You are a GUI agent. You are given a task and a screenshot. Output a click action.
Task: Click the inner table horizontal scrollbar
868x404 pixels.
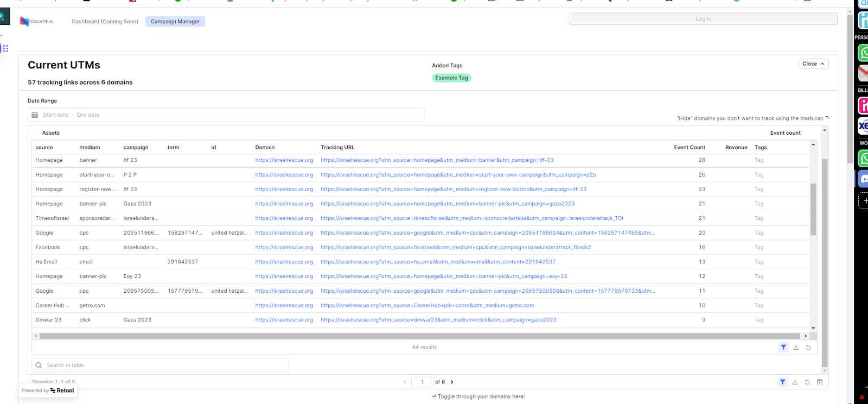click(419, 336)
